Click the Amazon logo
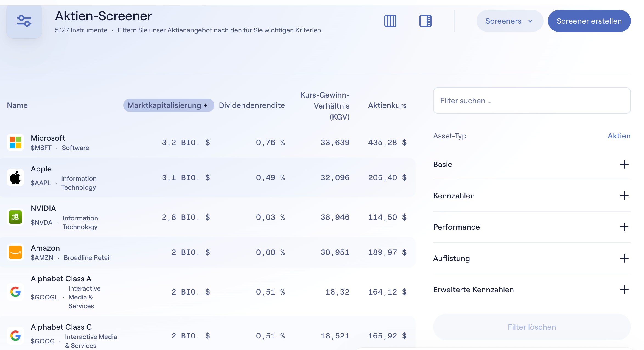644x350 pixels. (15, 252)
